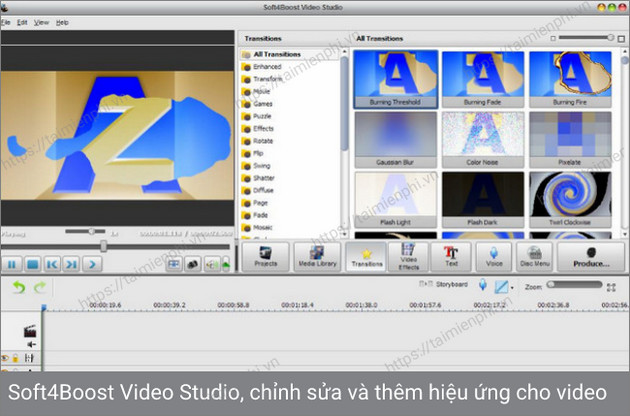This screenshot has width=630, height=416.
Task: Open the Edit menu
Action: coord(22,23)
